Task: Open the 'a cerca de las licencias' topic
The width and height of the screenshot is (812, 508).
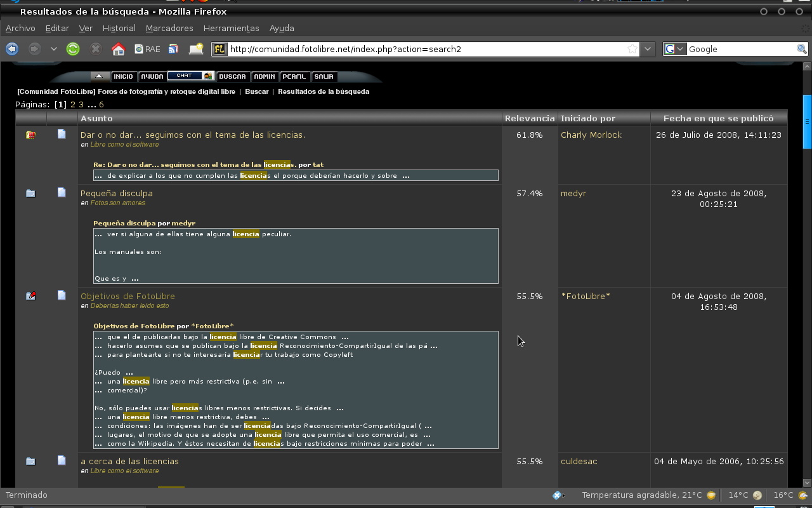Action: pyautogui.click(x=129, y=461)
